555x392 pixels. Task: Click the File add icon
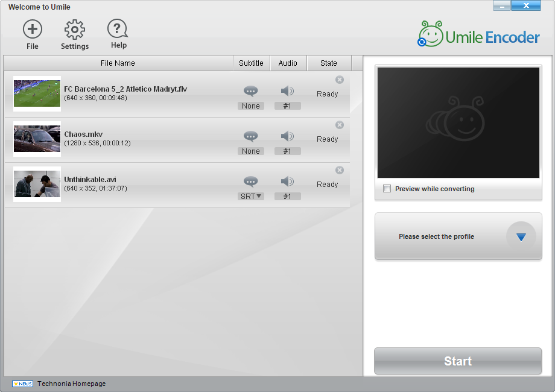click(32, 29)
